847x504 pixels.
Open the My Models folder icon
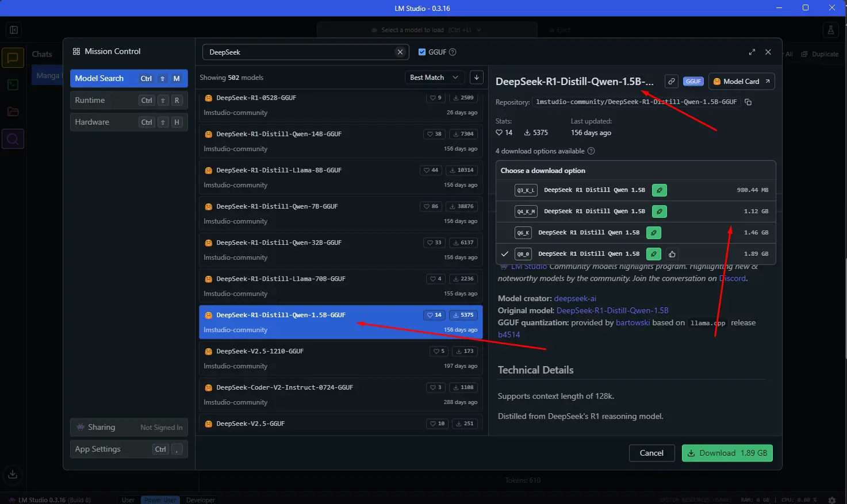click(x=13, y=111)
